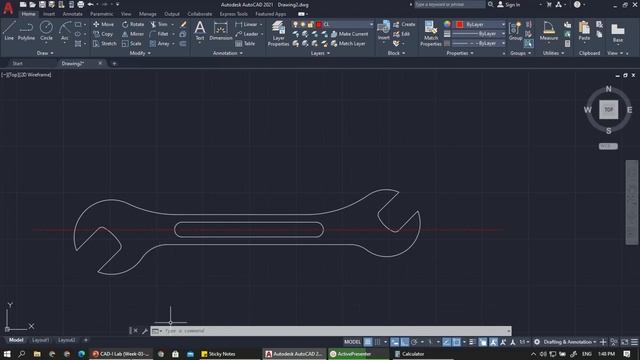Expand the Annotation panel

228,53
